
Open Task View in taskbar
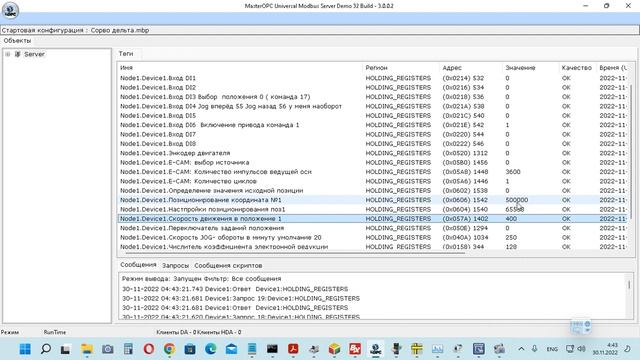coord(65,349)
